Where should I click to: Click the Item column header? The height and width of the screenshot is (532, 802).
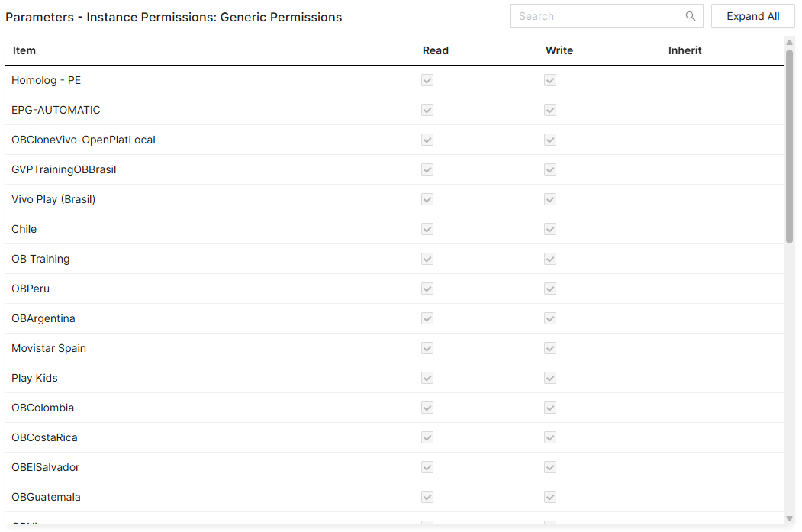pos(24,50)
